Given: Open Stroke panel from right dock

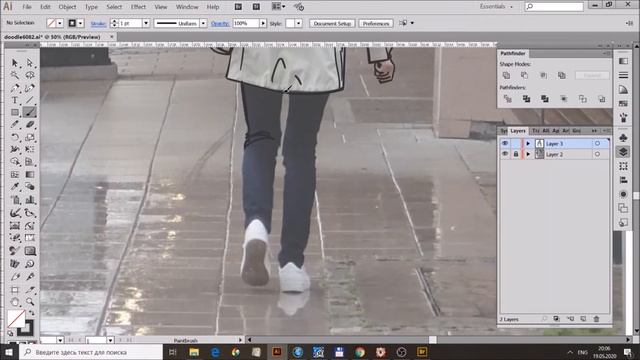Looking at the screenshot, I should click(623, 75).
